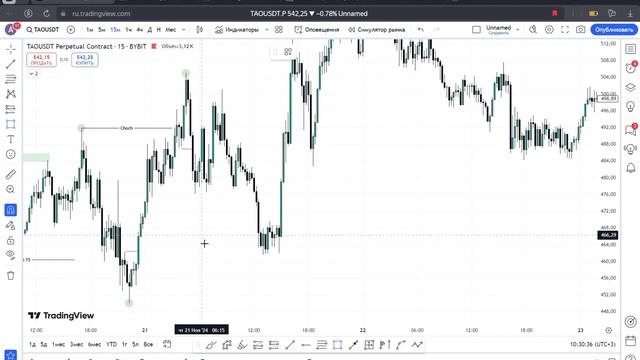Open chart layout setup square icon

click(476, 29)
